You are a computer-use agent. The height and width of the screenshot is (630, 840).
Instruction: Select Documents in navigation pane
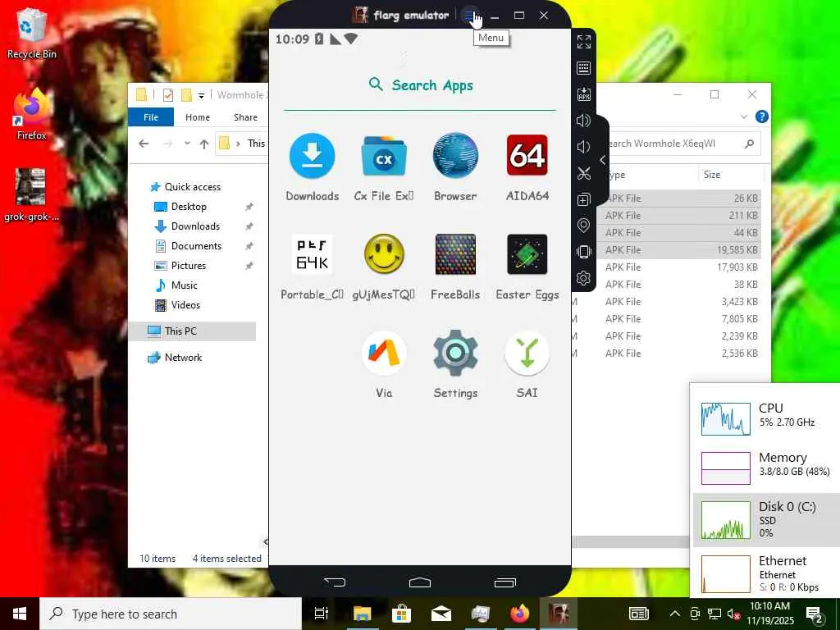pyautogui.click(x=196, y=246)
